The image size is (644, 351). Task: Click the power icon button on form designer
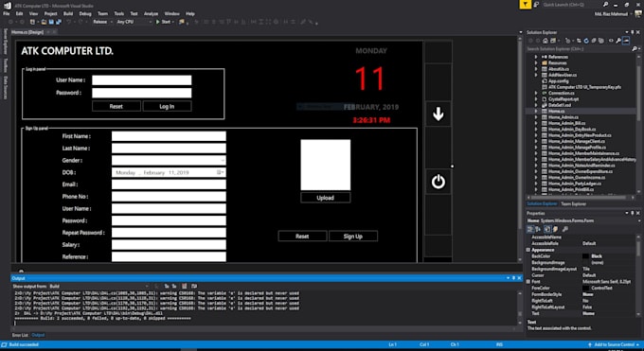click(438, 182)
